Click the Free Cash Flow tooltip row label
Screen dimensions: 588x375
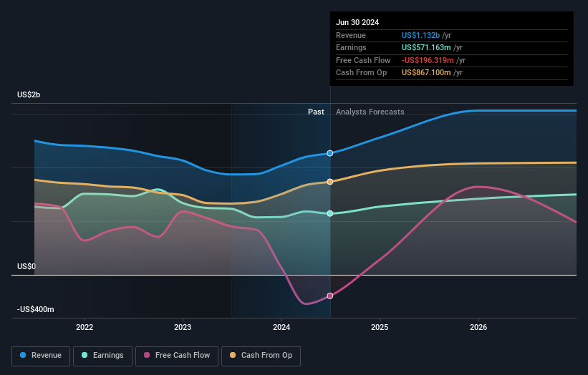pos(363,60)
